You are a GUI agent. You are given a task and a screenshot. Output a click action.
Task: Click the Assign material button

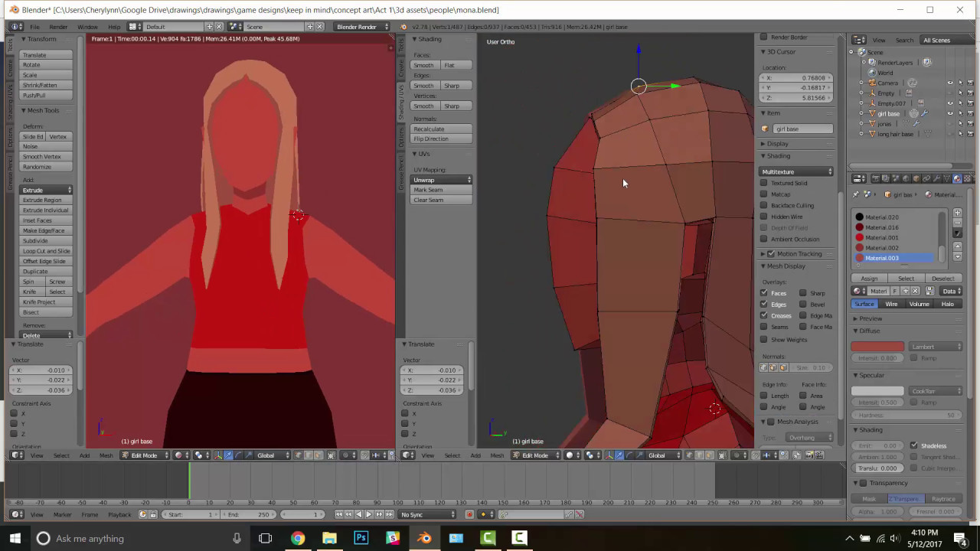click(869, 279)
